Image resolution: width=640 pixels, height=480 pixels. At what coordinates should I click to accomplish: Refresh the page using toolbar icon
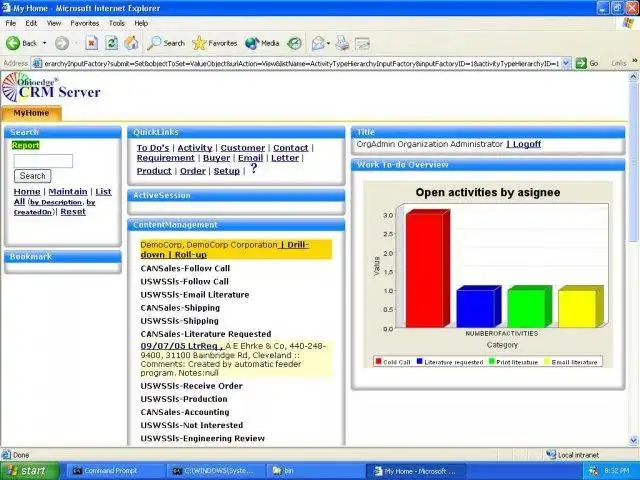click(111, 43)
